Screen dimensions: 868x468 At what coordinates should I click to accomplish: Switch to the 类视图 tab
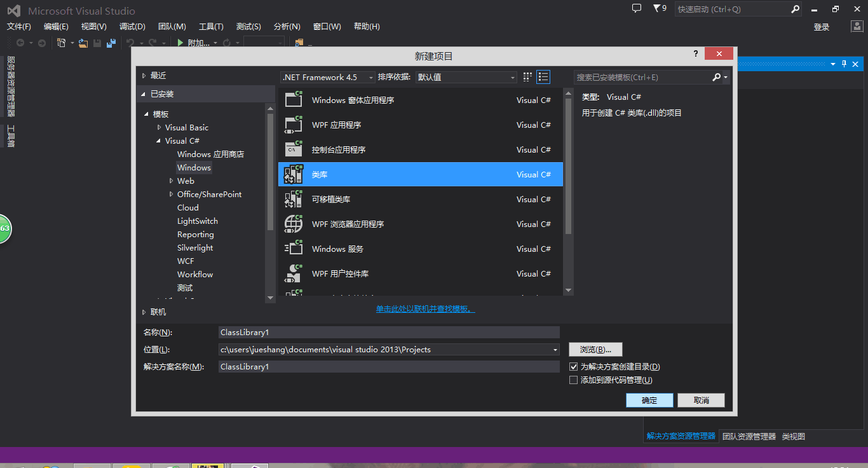click(x=793, y=436)
